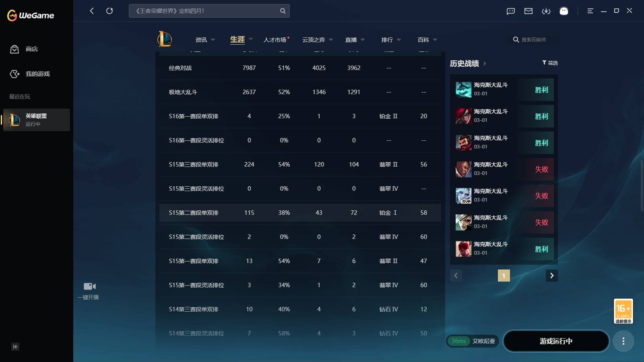This screenshot has width=644, height=362.
Task: Open the more options three-dot button
Action: pos(623,341)
